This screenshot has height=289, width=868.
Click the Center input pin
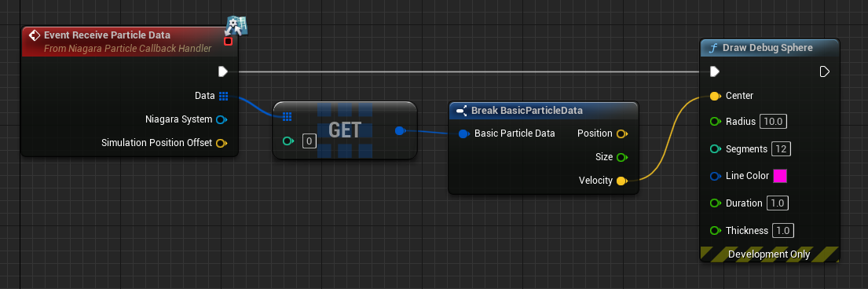point(715,96)
